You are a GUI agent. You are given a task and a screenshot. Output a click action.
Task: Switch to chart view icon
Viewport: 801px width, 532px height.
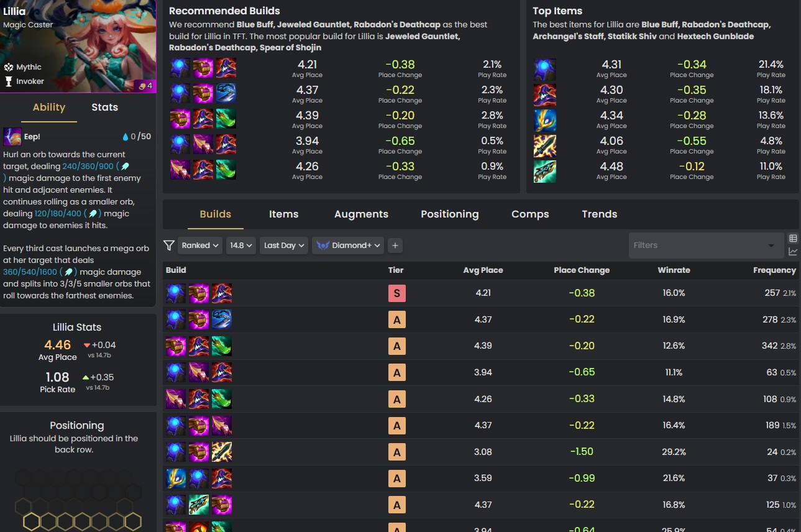[793, 252]
